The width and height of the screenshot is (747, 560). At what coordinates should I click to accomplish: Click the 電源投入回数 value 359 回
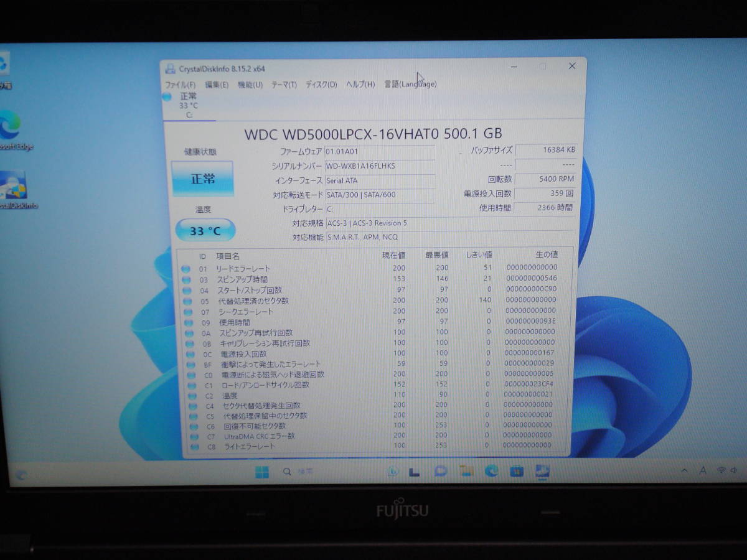(546, 194)
